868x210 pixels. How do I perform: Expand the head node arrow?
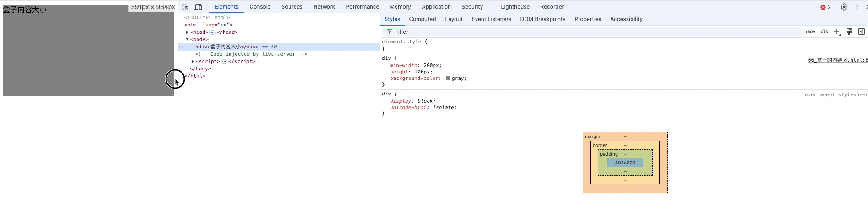[x=188, y=32]
